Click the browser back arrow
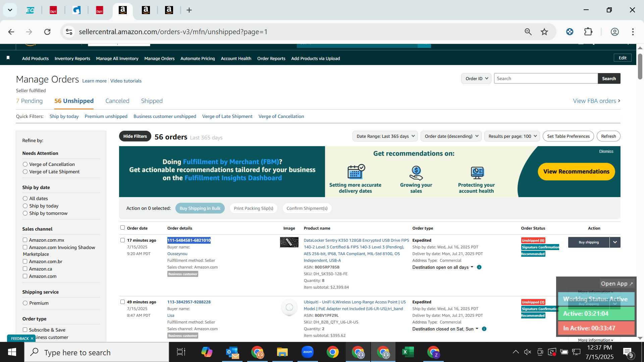This screenshot has height=362, width=644. click(x=11, y=32)
